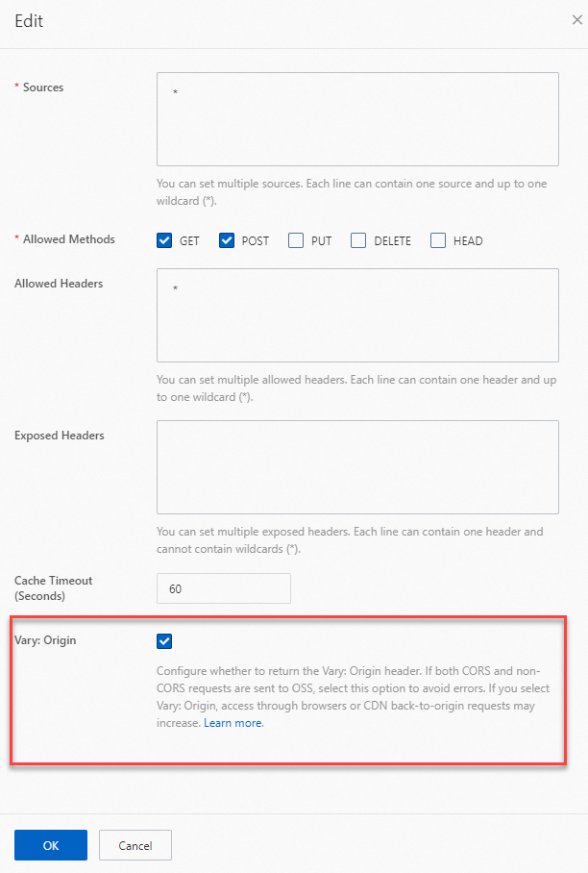This screenshot has width=588, height=873.
Task: Select the Cache Timeout field showing 60
Action: tap(224, 588)
